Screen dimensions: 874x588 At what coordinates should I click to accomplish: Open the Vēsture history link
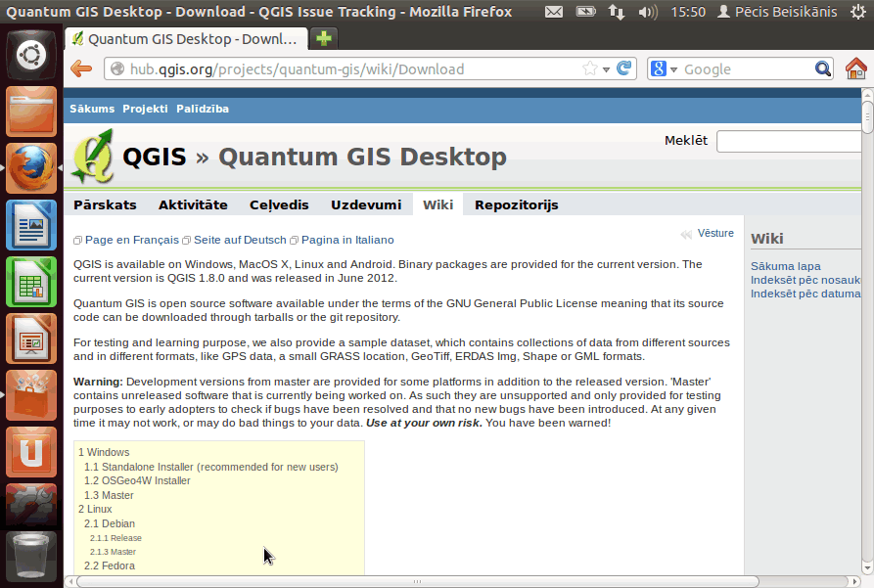pyautogui.click(x=715, y=233)
